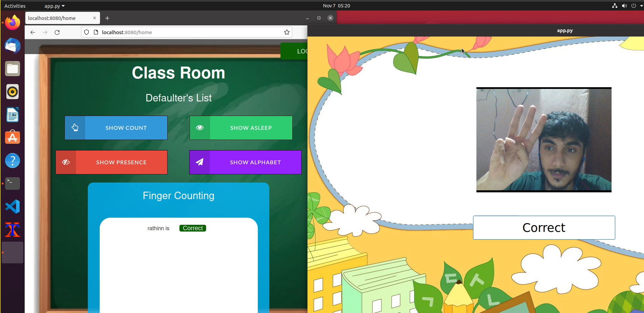Click the 'rathinn is' text
This screenshot has height=313, width=644.
(x=158, y=228)
